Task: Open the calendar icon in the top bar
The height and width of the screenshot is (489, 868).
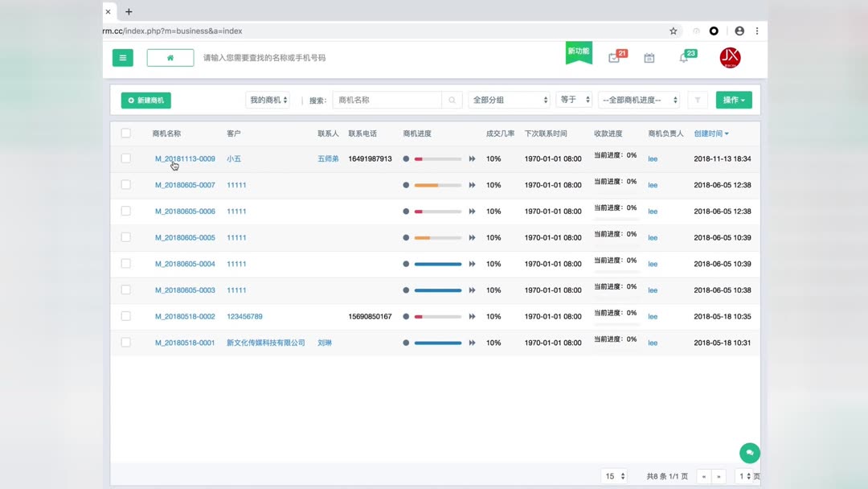Action: (649, 57)
